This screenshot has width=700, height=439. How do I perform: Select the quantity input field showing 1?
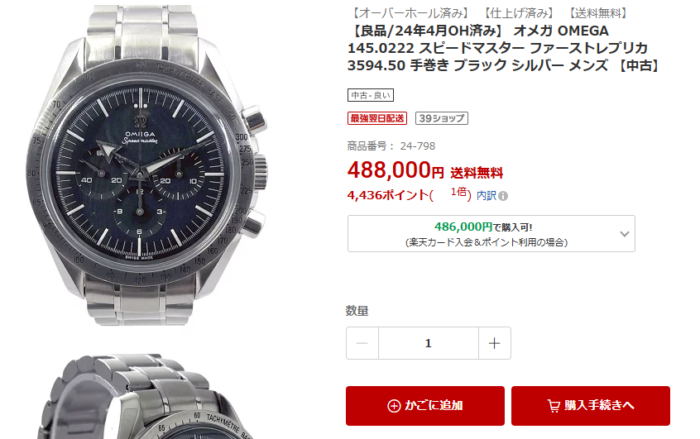[x=428, y=343]
